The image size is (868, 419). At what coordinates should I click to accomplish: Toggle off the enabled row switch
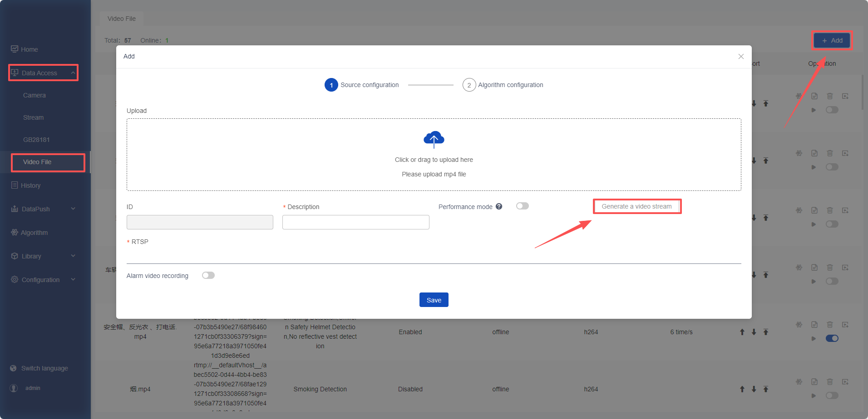[x=832, y=338]
